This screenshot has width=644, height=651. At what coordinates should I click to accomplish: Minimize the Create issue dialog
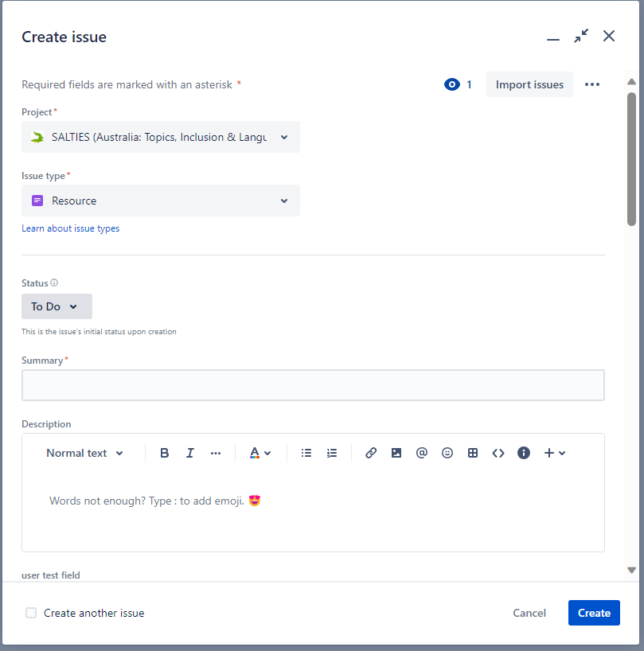(x=553, y=39)
